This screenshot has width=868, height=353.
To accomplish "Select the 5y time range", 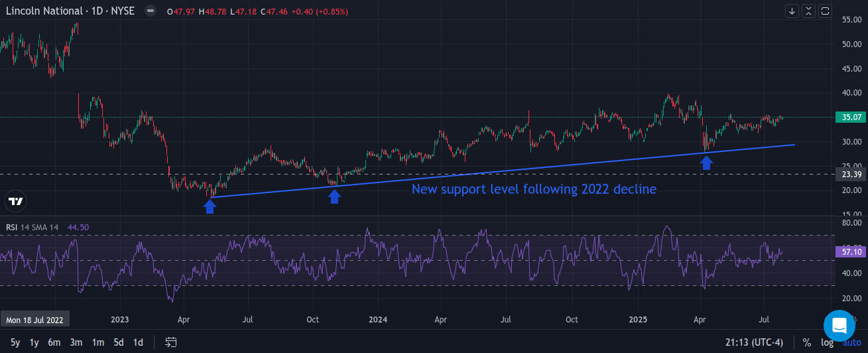I will pos(15,342).
